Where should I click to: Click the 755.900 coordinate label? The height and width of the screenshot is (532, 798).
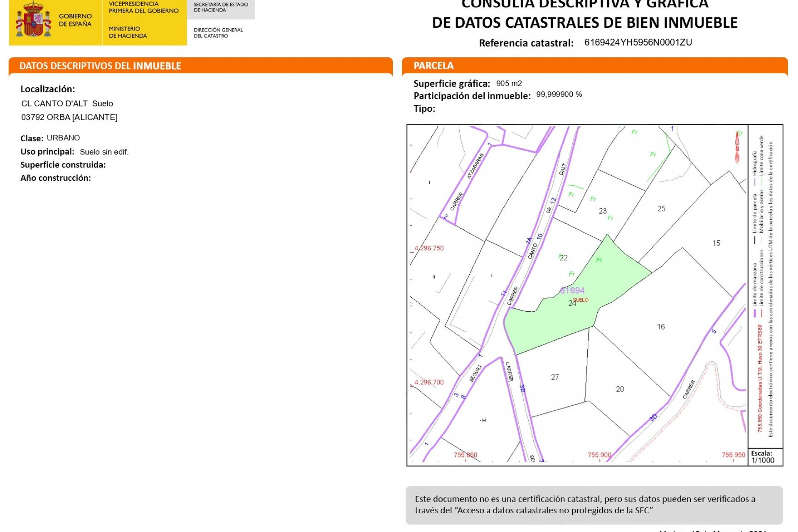coord(599,455)
